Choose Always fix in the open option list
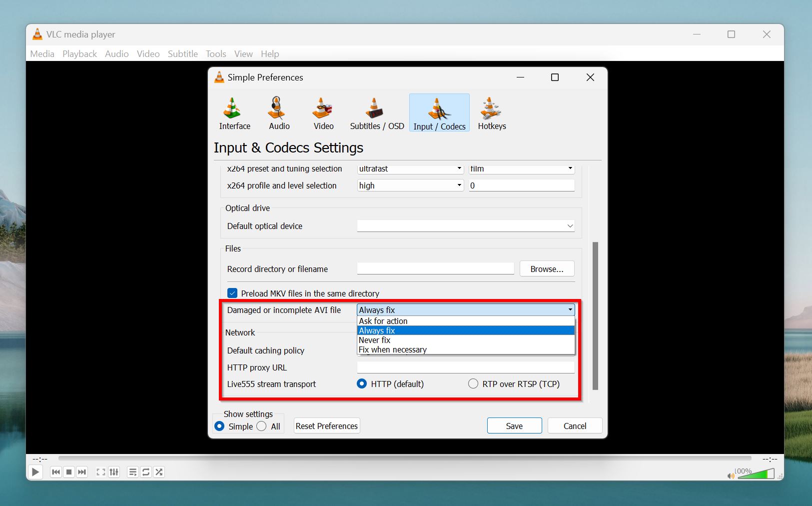This screenshot has height=506, width=812. [x=466, y=330]
